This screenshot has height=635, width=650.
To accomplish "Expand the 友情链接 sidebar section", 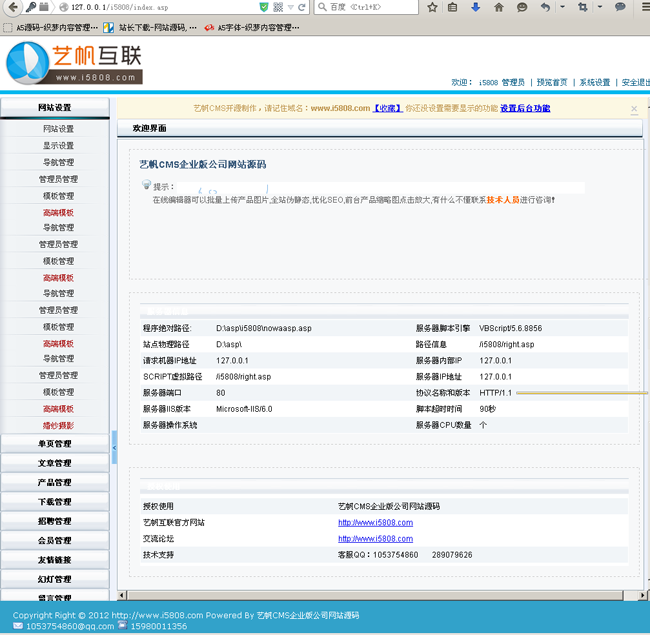I will click(x=55, y=560).
